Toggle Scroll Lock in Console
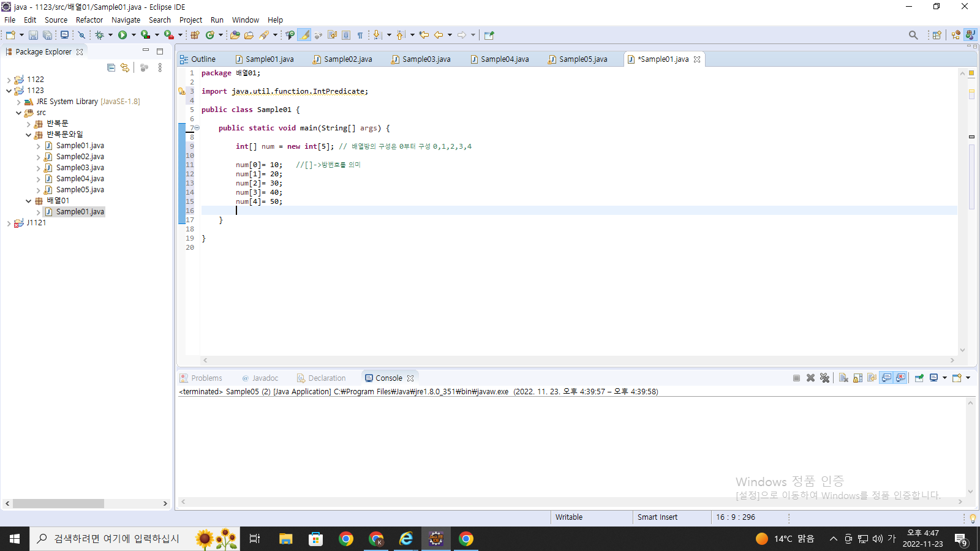The image size is (980, 551). pos(858,378)
